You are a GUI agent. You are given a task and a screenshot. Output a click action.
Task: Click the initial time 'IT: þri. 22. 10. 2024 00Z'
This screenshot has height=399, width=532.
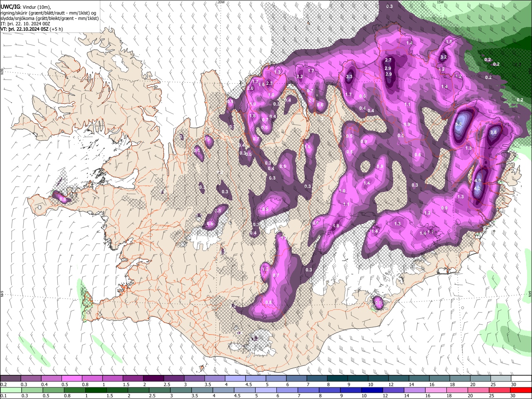point(25,24)
